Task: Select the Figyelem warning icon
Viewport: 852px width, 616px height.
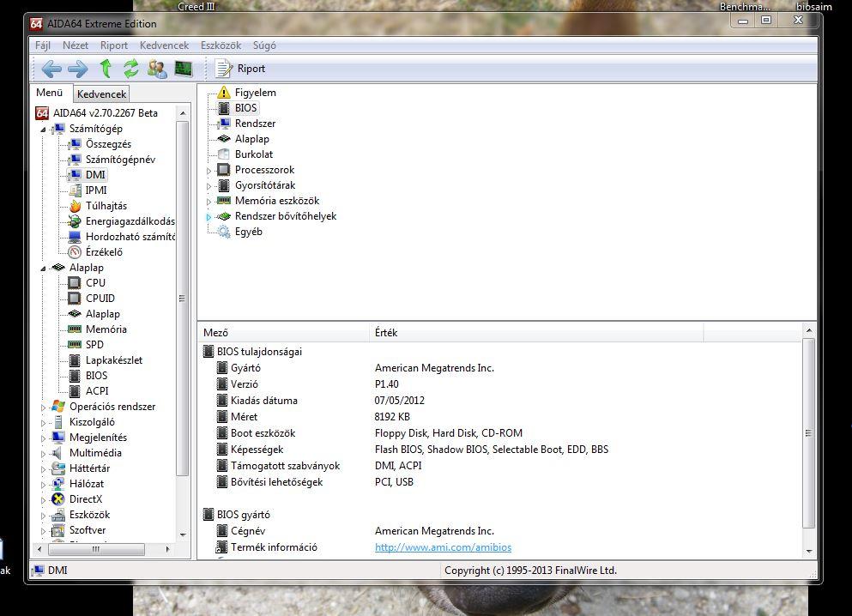Action: point(223,93)
